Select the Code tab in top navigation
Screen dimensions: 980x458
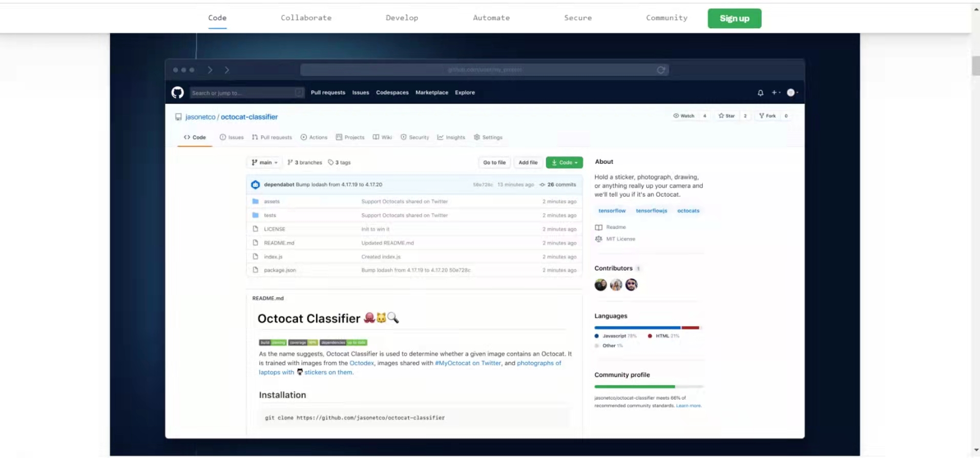217,18
